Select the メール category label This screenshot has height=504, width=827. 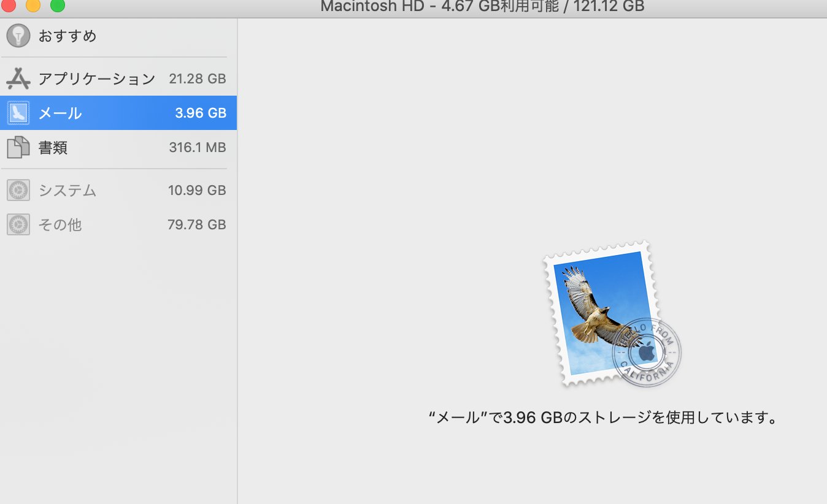[60, 113]
